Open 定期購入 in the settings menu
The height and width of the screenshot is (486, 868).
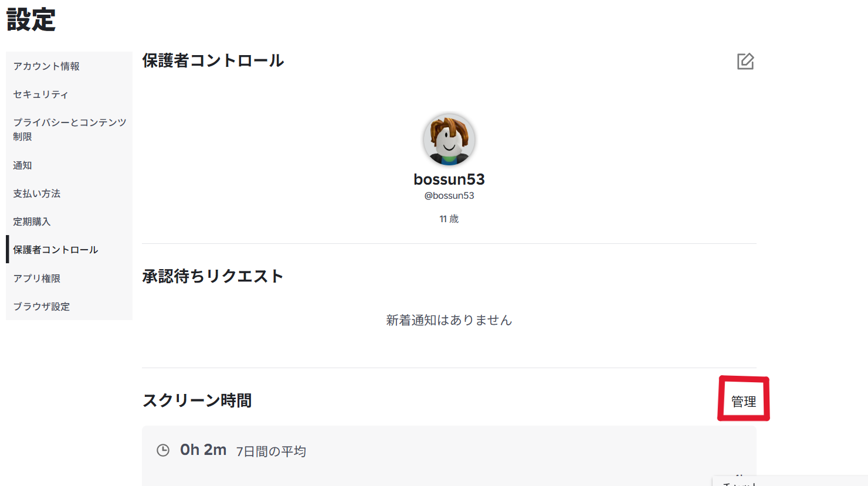point(32,222)
